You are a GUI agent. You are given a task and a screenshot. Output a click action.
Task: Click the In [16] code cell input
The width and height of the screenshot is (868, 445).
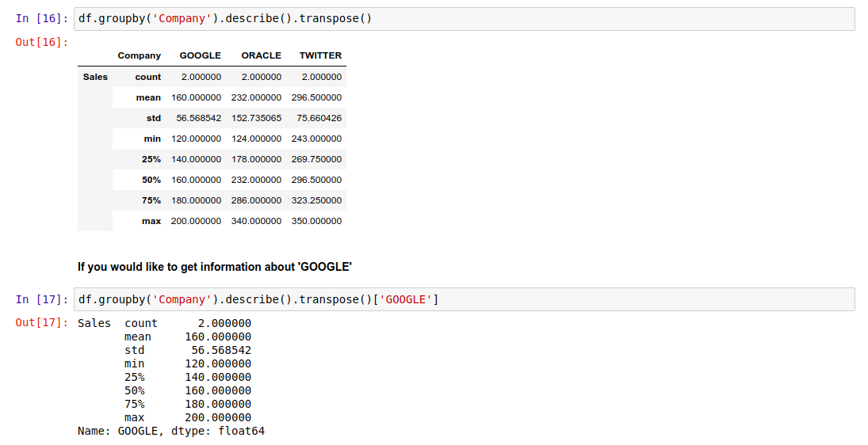pyautogui.click(x=464, y=19)
